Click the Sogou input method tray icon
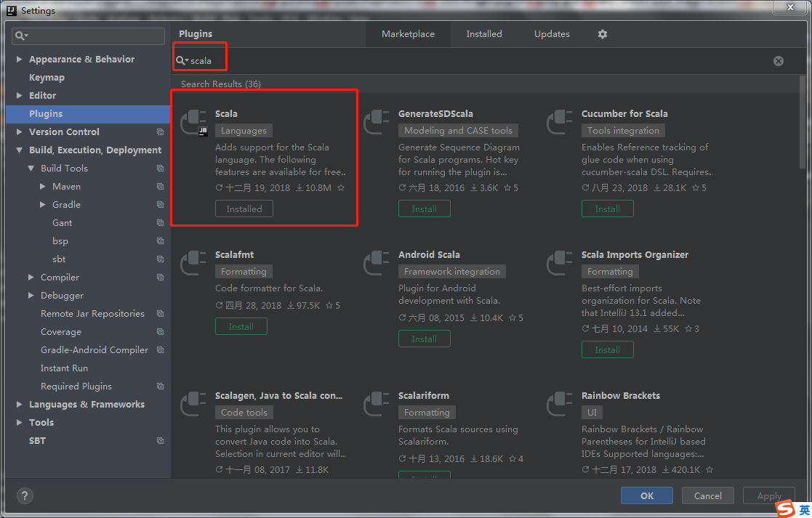812x518 pixels. (x=786, y=509)
